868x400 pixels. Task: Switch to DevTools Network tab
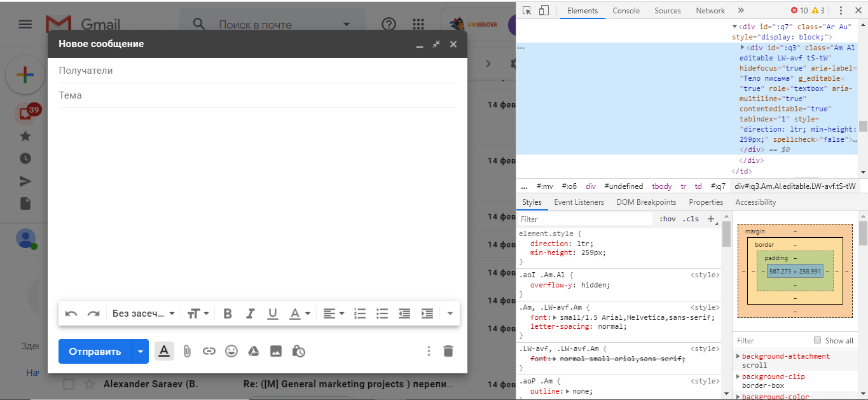click(x=710, y=10)
